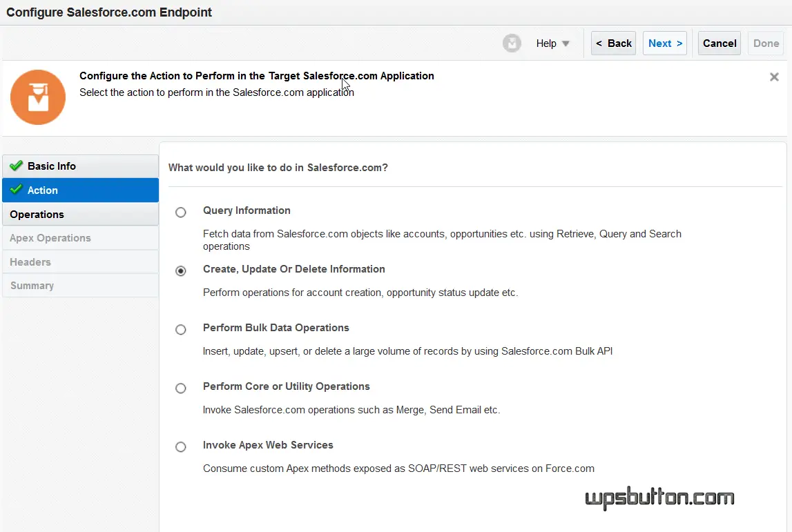Select Create, Update Or Delete Information radio

coord(180,271)
